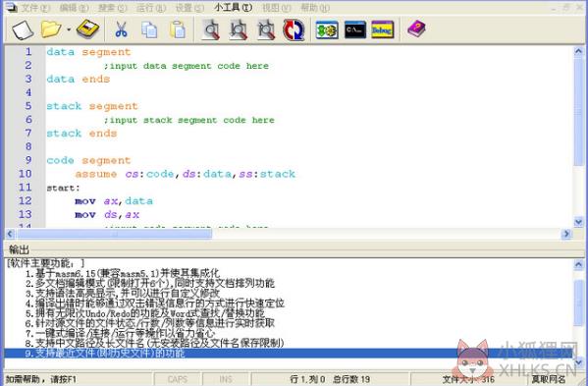Click the 'mov ax,data' line
Image resolution: width=588 pixels, height=386 pixels.
click(x=114, y=201)
